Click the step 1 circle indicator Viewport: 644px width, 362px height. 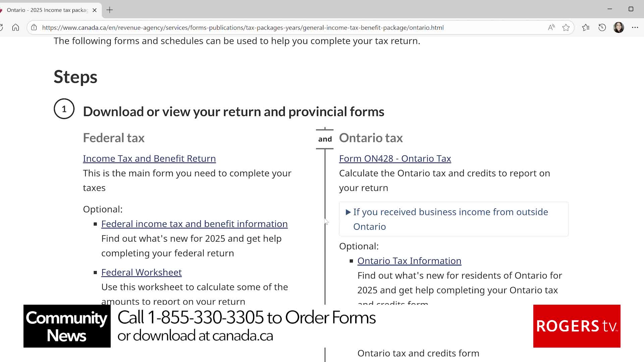click(64, 109)
